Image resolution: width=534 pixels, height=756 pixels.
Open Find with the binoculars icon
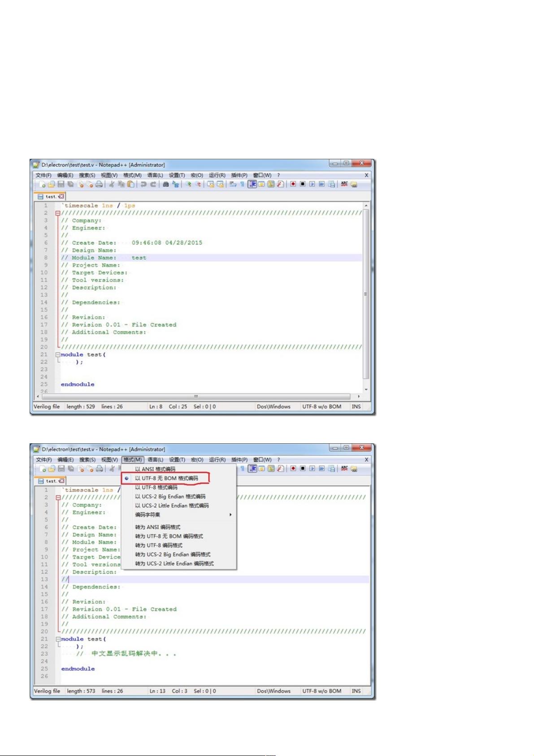pyautogui.click(x=166, y=184)
